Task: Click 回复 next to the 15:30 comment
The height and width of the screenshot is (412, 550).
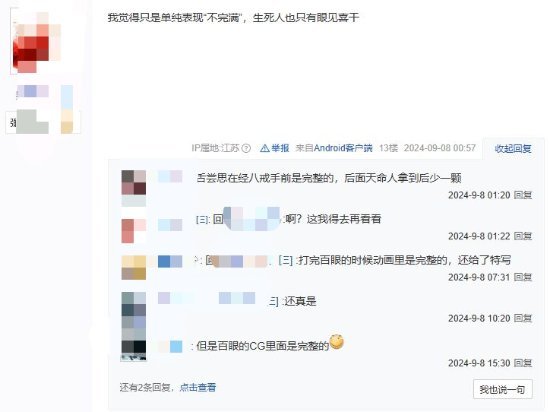Action: [523, 363]
